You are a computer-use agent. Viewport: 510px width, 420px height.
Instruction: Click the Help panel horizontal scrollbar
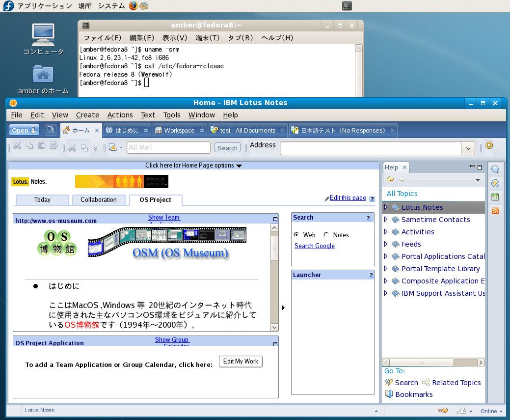433,363
